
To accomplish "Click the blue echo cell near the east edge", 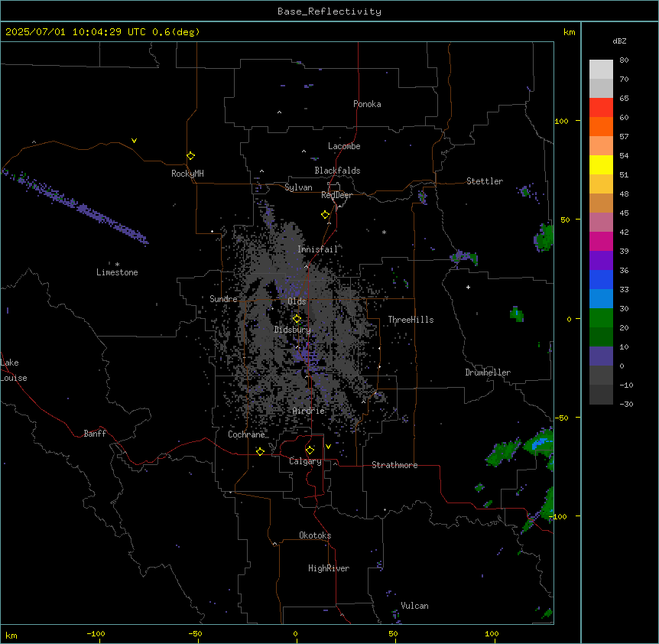I will point(541,443).
